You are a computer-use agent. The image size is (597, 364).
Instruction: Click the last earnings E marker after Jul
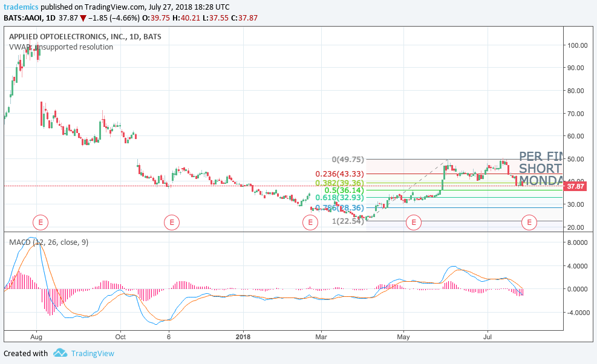click(529, 223)
